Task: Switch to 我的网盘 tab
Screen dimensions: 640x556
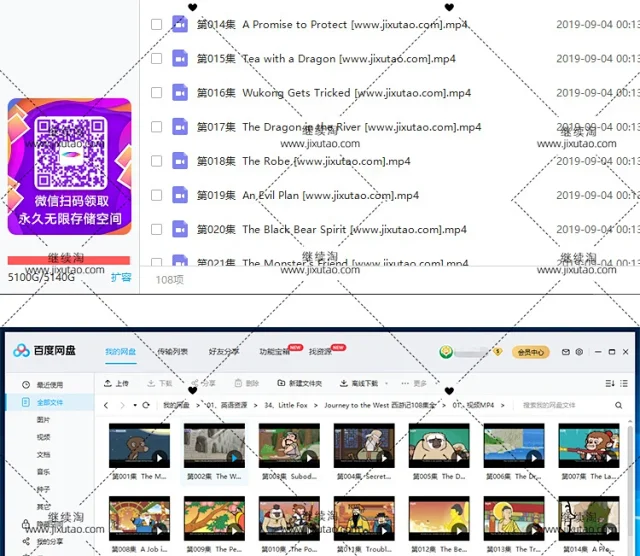Action: point(120,351)
